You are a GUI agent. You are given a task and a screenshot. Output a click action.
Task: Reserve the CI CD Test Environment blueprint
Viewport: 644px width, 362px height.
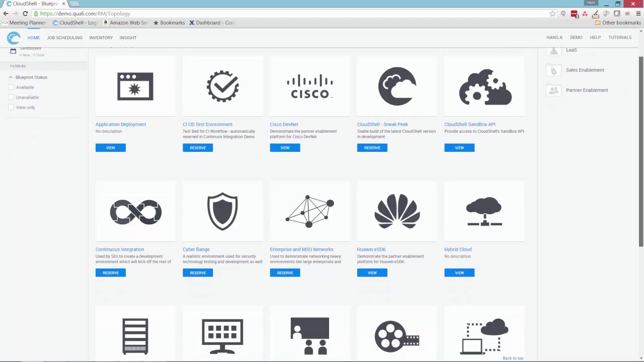198,148
